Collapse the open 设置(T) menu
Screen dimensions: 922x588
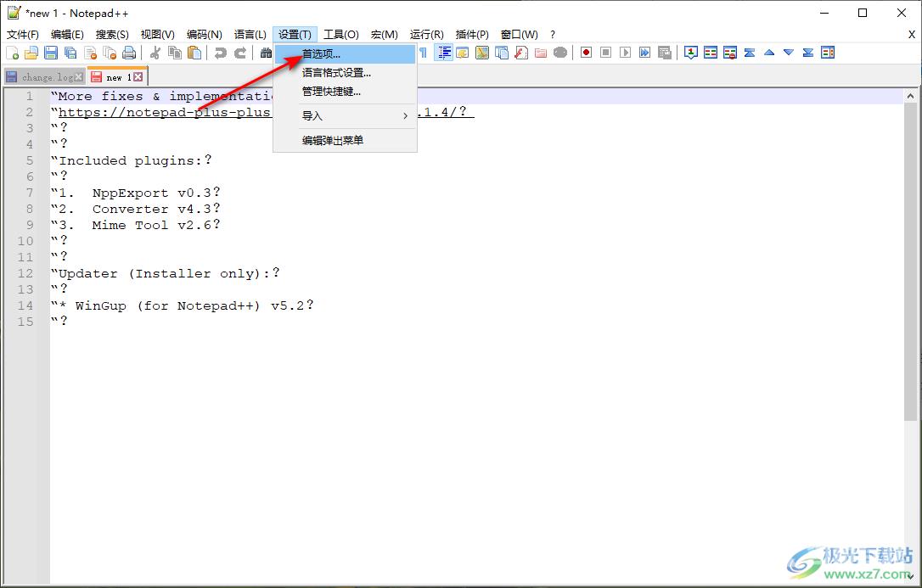click(295, 35)
